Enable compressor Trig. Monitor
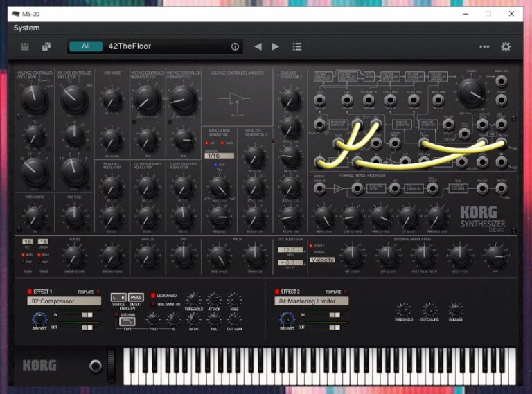The width and height of the screenshot is (532, 394). coord(153,304)
